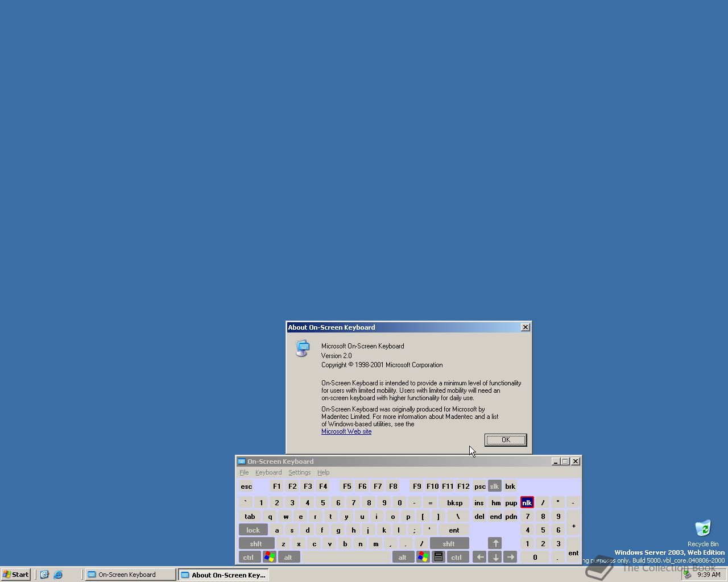Image resolution: width=728 pixels, height=582 pixels.
Task: Open the Settings menu
Action: (300, 473)
